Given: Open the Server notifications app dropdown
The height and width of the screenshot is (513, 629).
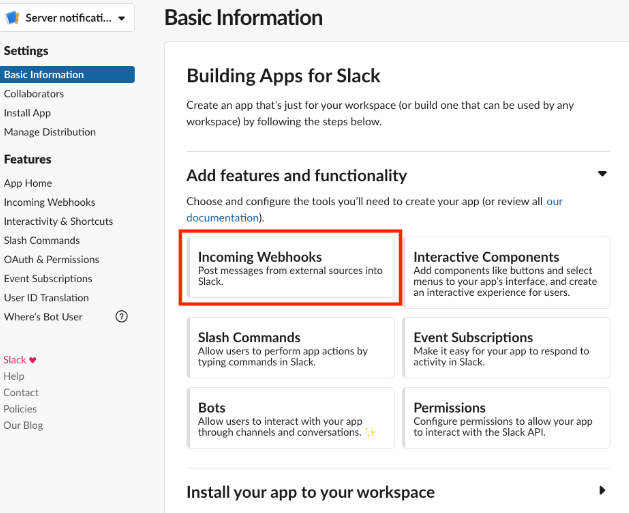Looking at the screenshot, I should 67,18.
